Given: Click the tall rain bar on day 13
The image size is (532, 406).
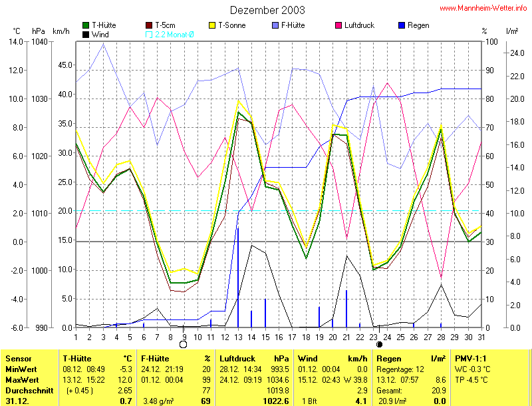Looking at the screenshot, I should click(237, 280).
